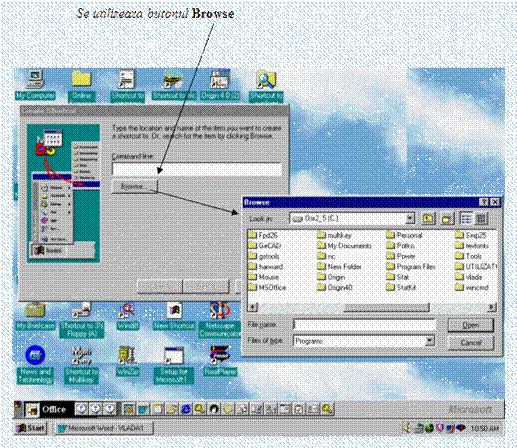The image size is (517, 448).
Task: Select the Power folder
Action: [401, 256]
